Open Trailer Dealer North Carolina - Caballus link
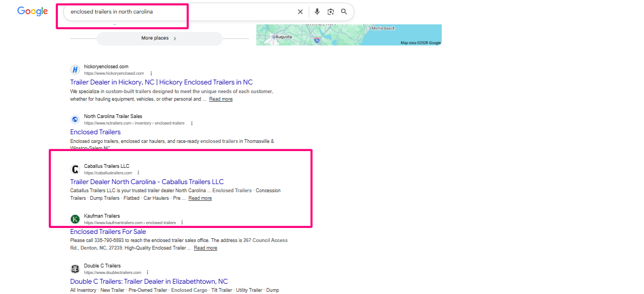The width and height of the screenshot is (644, 294). (x=147, y=182)
